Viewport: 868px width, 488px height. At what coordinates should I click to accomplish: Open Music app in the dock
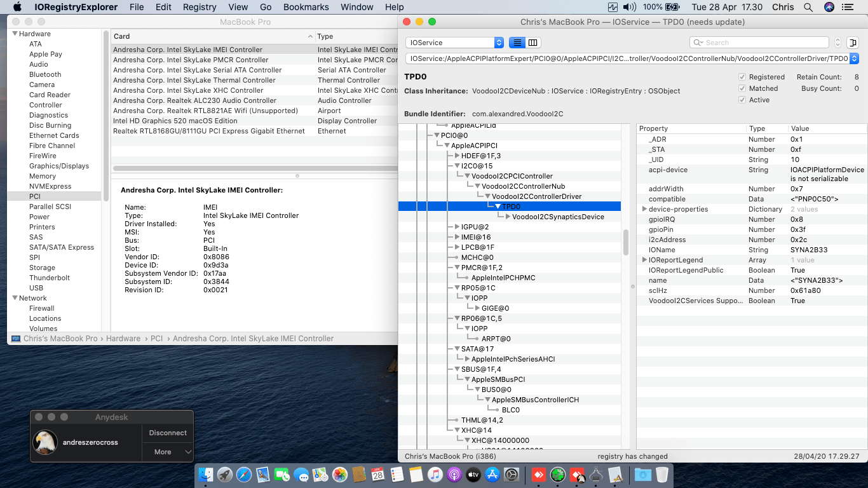(x=435, y=474)
